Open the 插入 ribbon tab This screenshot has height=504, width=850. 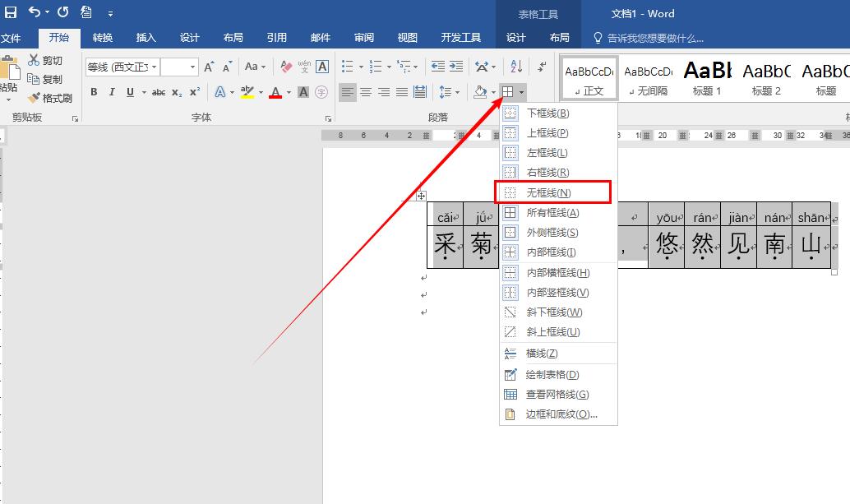pyautogui.click(x=146, y=37)
